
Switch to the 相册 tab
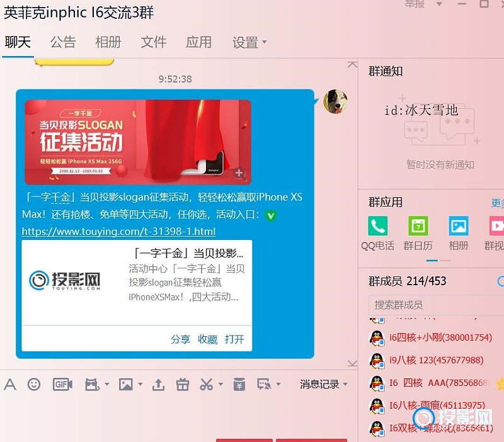coord(108,42)
